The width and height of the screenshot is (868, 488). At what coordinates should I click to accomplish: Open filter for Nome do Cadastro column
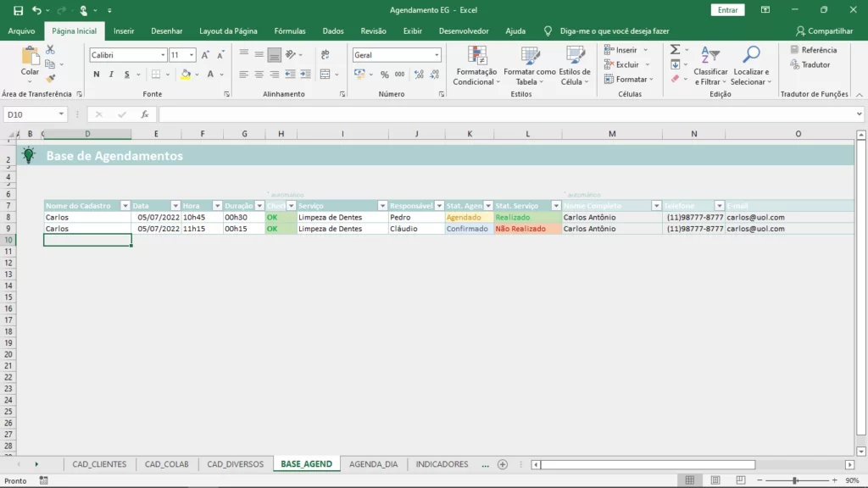click(125, 206)
